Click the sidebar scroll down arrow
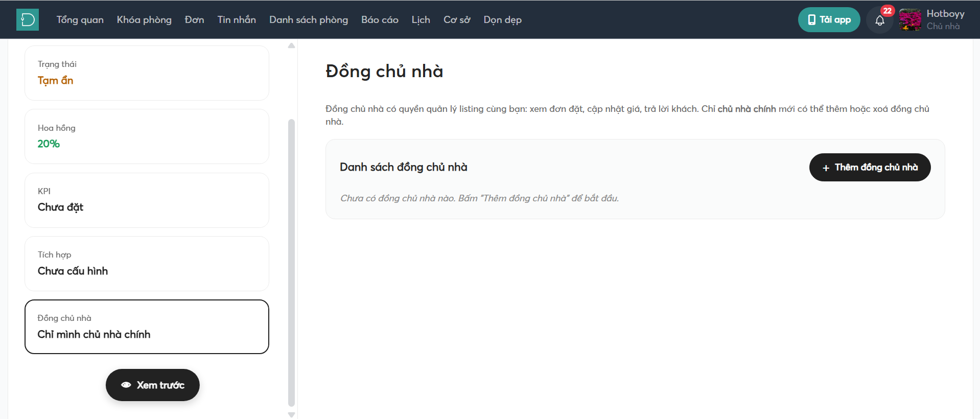Image resolution: width=980 pixels, height=419 pixels. click(x=291, y=415)
